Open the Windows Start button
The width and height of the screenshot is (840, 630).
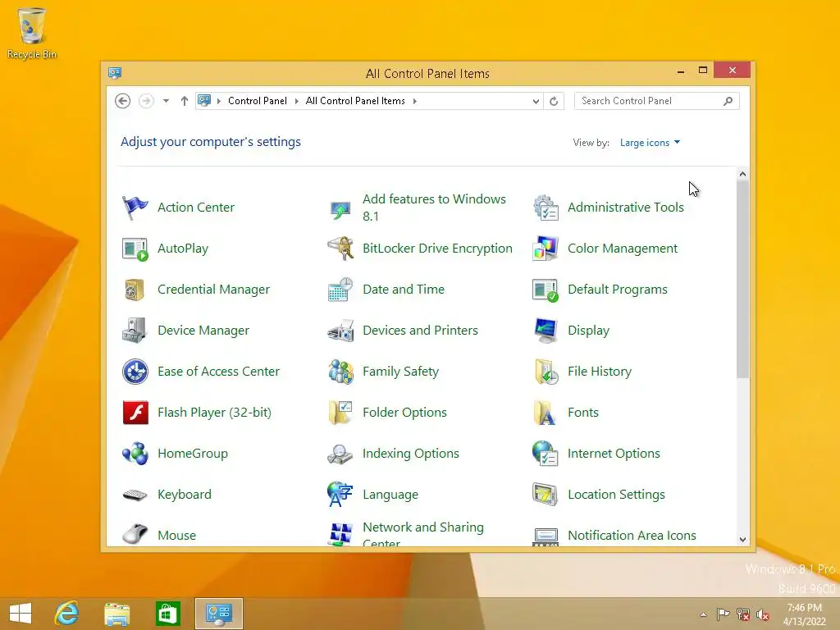coord(21,614)
